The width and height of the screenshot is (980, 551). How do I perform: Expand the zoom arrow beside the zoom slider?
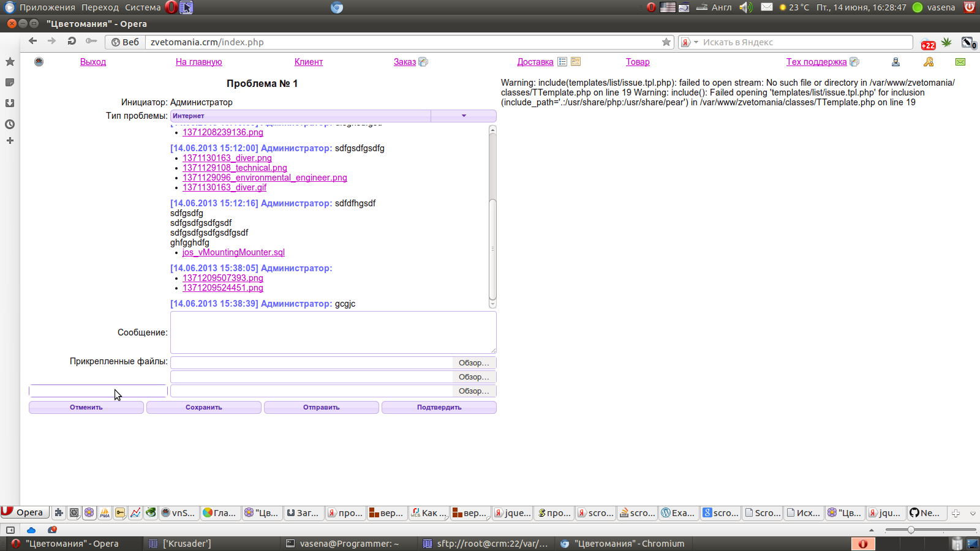(872, 530)
